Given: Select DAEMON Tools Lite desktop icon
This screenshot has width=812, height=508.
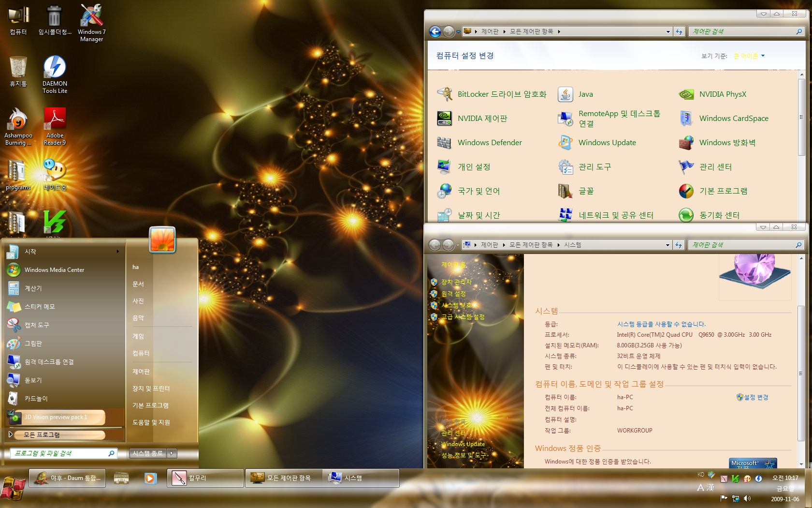Looking at the screenshot, I should (x=55, y=74).
